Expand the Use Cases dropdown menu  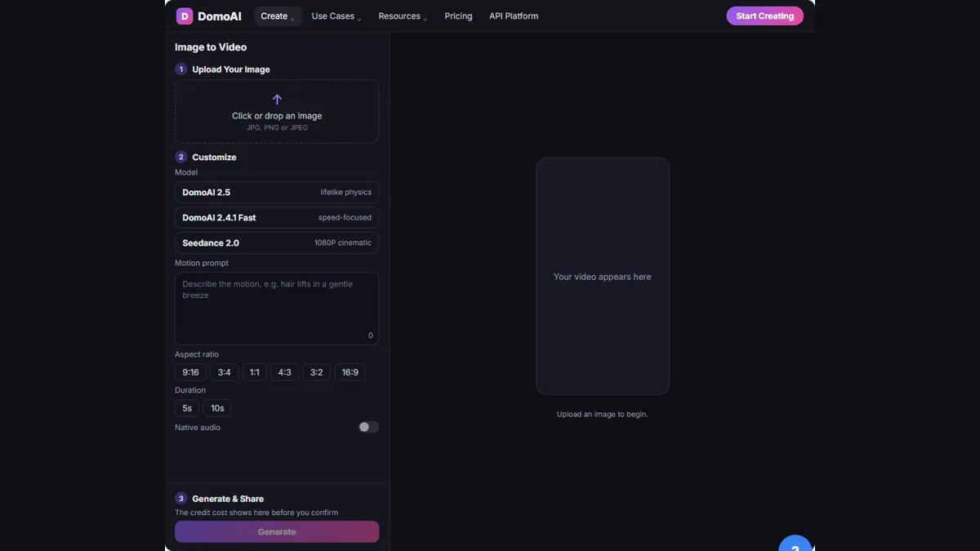click(x=336, y=16)
